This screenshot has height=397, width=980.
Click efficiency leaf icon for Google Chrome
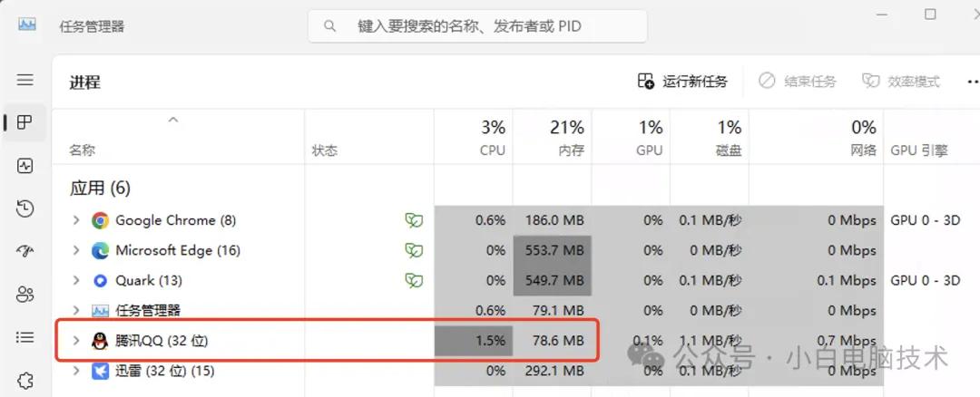[414, 220]
